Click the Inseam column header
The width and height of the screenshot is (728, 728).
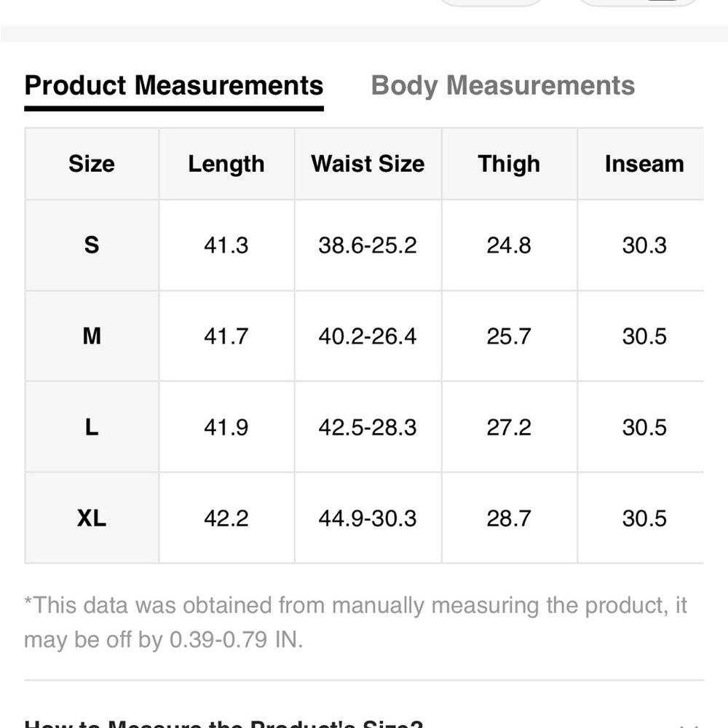644,164
